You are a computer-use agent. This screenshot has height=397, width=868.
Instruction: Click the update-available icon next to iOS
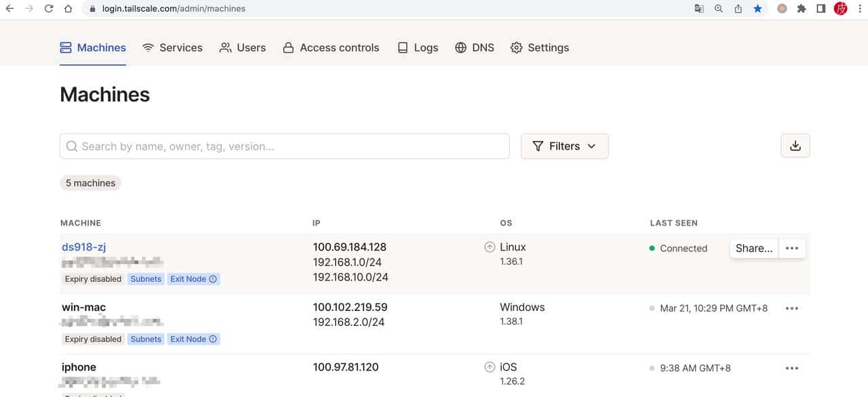490,367
